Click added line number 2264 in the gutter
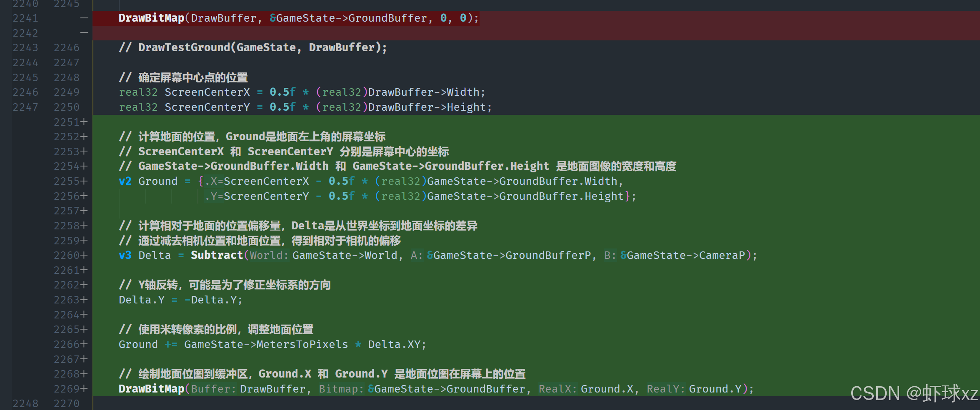The width and height of the screenshot is (980, 410). [67, 315]
